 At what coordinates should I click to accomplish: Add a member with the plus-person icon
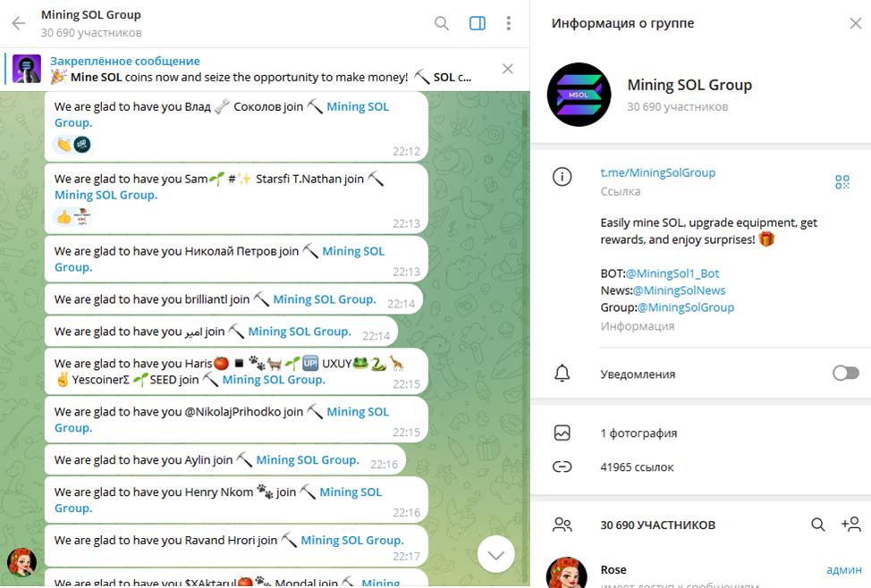tap(851, 525)
